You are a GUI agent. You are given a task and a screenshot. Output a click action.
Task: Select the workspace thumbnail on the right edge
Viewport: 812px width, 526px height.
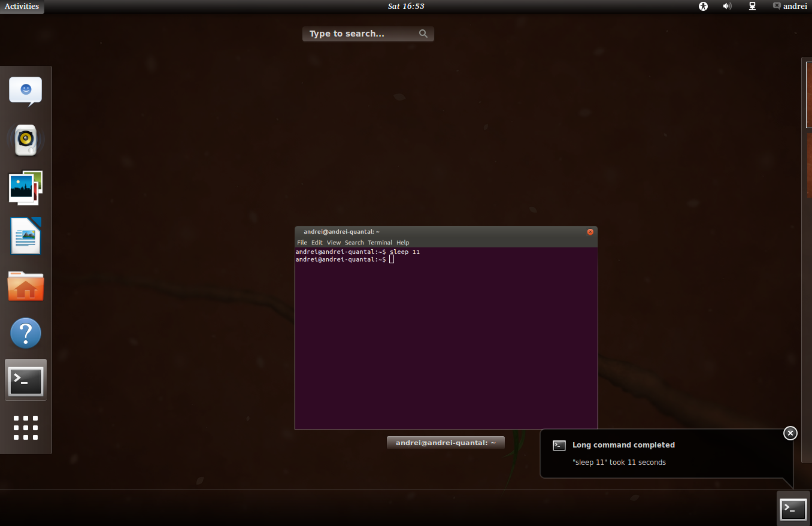(x=808, y=95)
